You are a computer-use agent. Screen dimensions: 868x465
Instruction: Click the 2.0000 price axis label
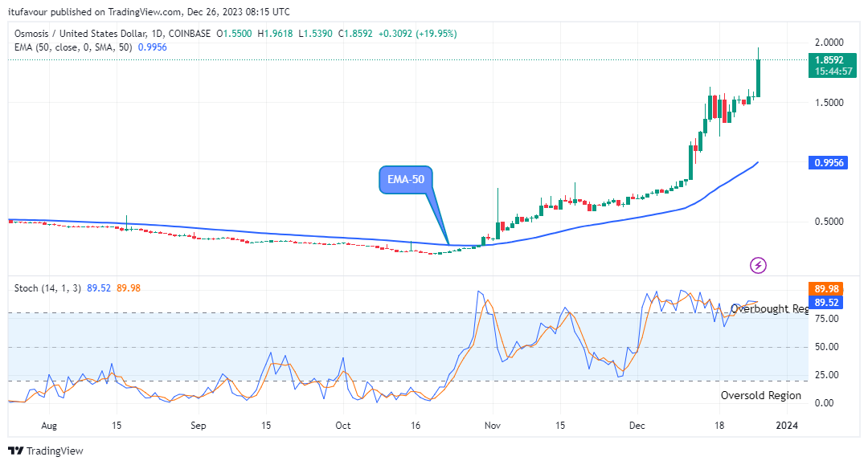pyautogui.click(x=829, y=43)
